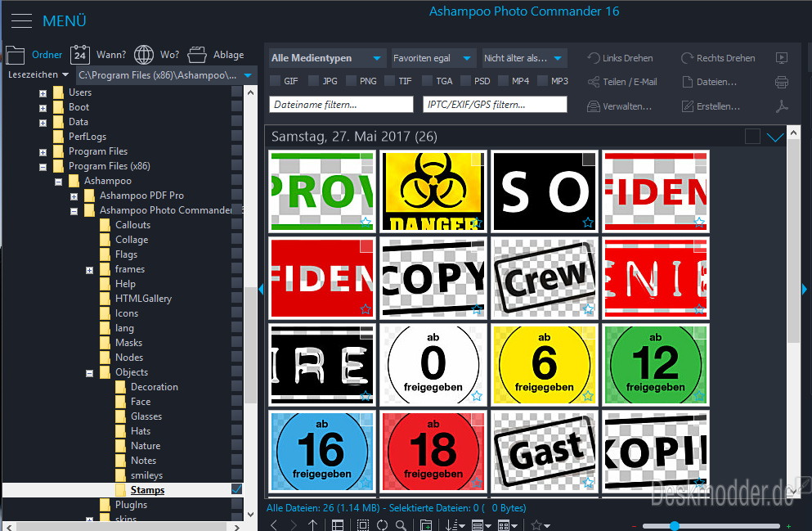Screen dimensions: 812x531
Task: Click the magnifier search icon
Action: coord(401,524)
